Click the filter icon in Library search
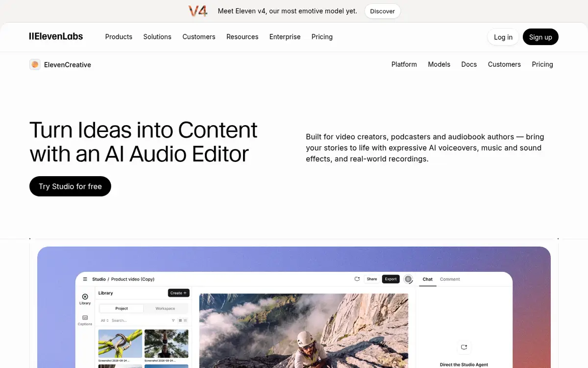588x368 pixels. (x=173, y=320)
